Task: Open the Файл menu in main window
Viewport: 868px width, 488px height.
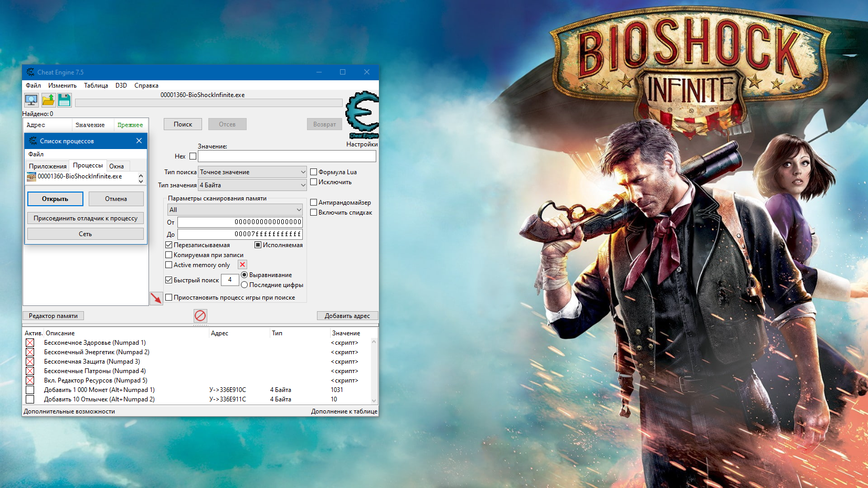Action: (33, 86)
